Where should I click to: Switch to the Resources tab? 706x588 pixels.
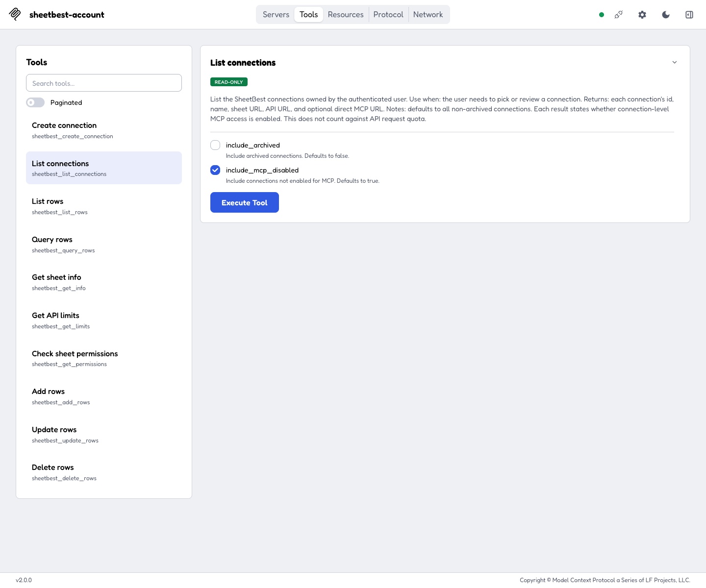tap(346, 15)
